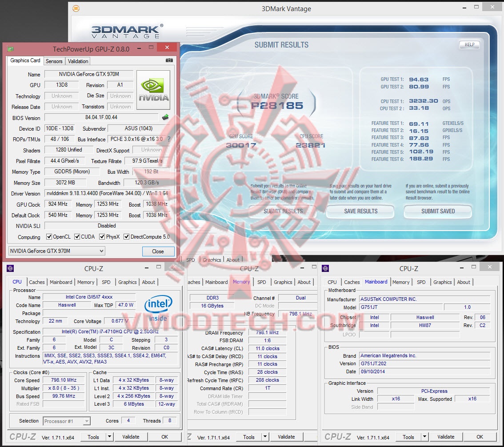This screenshot has width=504, height=447.
Task: Toggle the PhysX checkbox in GPU-Z
Action: [x=102, y=237]
